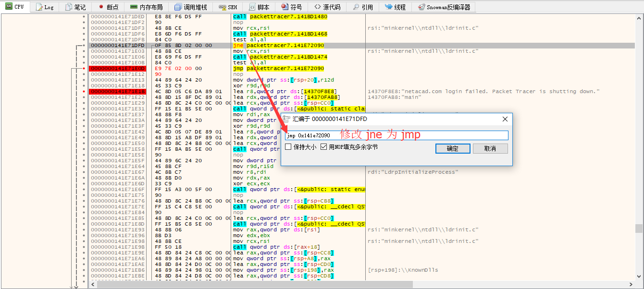This screenshot has width=644, height=289.
Task: Cancel the dialog with 取消
Action: click(x=490, y=148)
